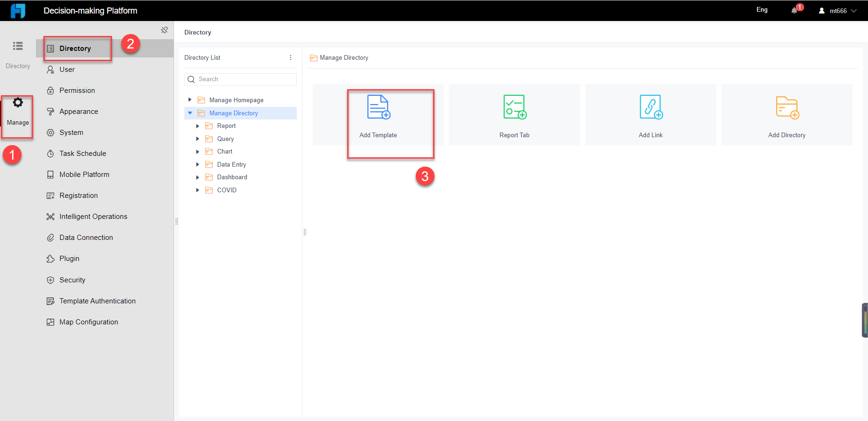
Task: Click the Data Connection link icon
Action: tap(51, 237)
